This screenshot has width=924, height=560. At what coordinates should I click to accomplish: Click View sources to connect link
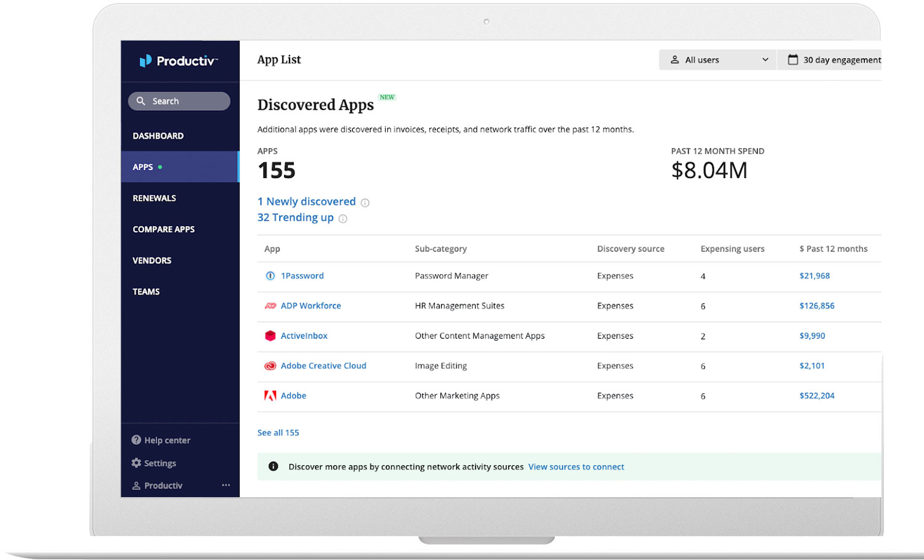(576, 467)
